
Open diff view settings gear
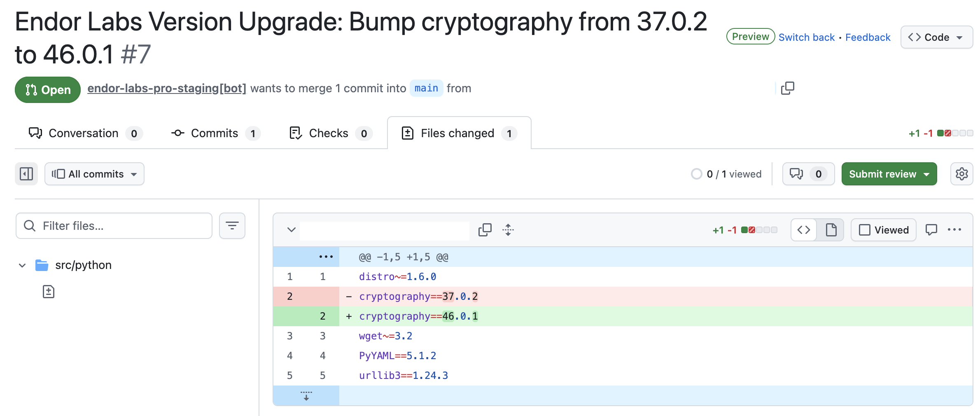pos(961,174)
